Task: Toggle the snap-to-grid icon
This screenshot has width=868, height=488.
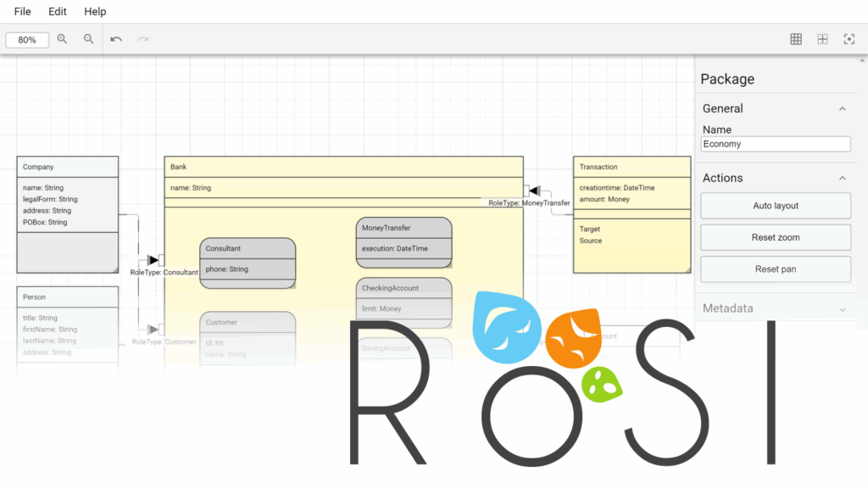Action: pos(822,39)
